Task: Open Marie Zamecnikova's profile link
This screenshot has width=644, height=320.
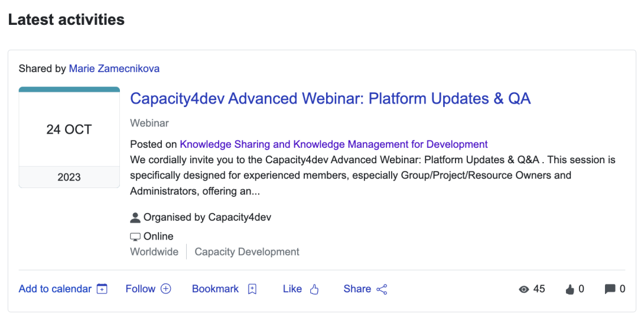Action: click(114, 69)
